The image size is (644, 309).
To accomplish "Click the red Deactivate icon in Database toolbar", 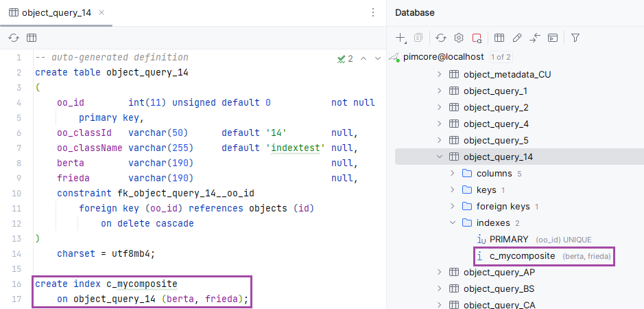I will point(477,38).
